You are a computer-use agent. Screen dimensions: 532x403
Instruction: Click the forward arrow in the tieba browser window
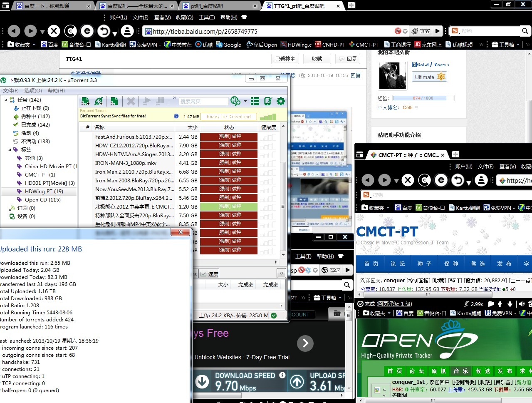pos(30,31)
